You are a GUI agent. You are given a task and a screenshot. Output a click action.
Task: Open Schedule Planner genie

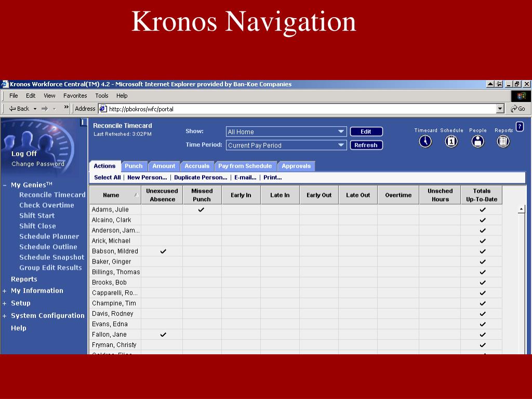pyautogui.click(x=49, y=236)
